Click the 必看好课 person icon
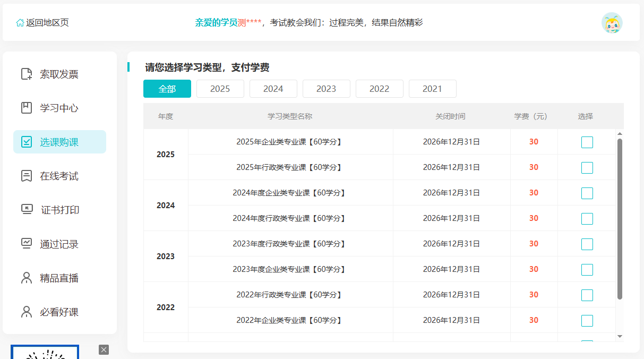The image size is (644, 359). [26, 312]
